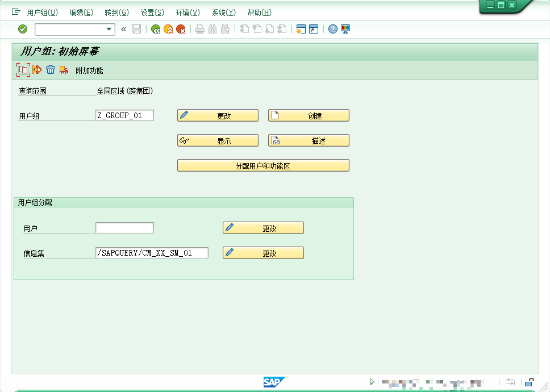Click the 附加功能 toolbar button
550x392 pixels.
[x=89, y=70]
